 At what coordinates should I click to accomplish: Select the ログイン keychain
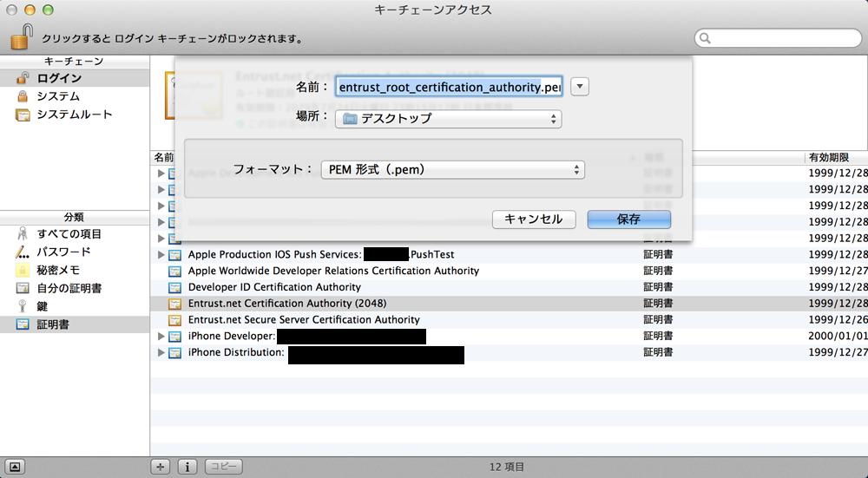click(75, 78)
